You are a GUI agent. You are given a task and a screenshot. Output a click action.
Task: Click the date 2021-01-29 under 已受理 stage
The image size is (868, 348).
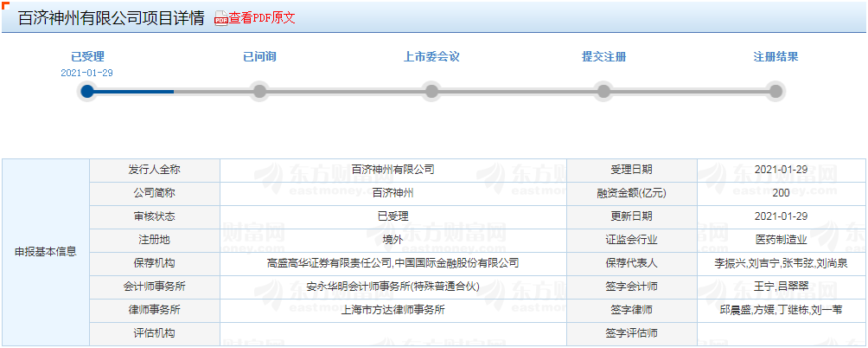(87, 73)
